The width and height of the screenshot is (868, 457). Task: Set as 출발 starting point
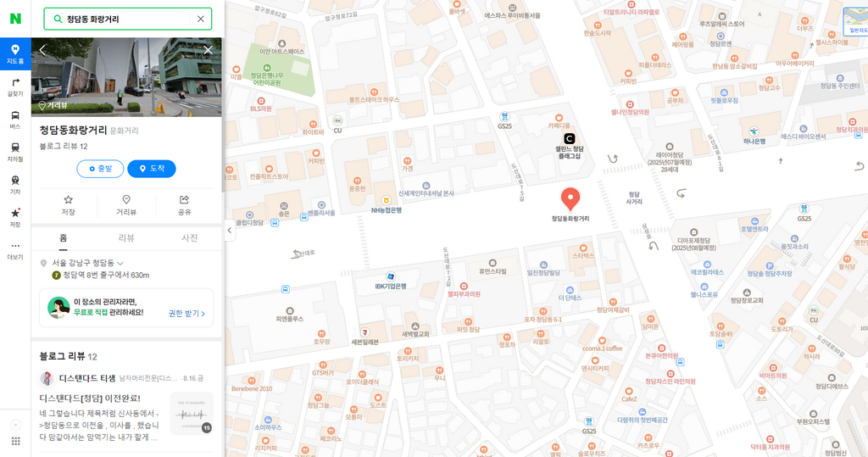(100, 169)
